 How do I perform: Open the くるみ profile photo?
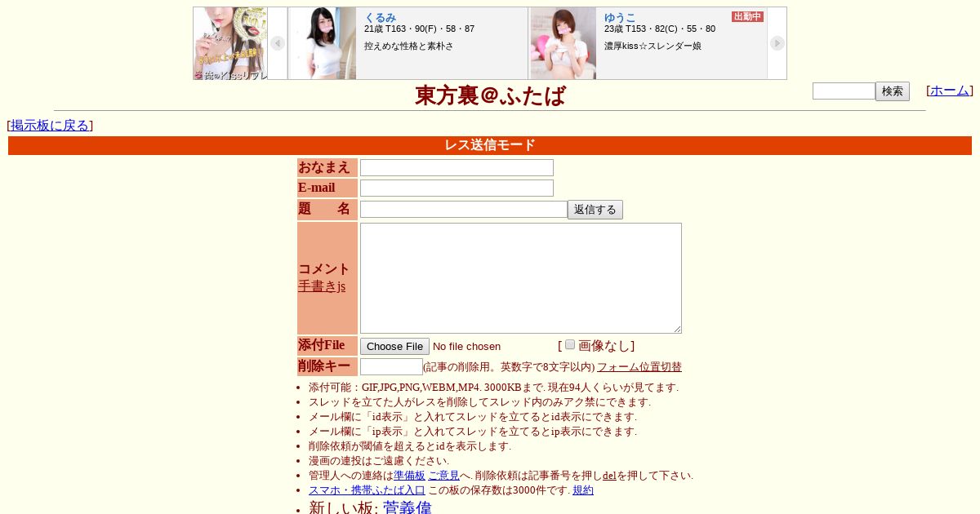pos(323,43)
